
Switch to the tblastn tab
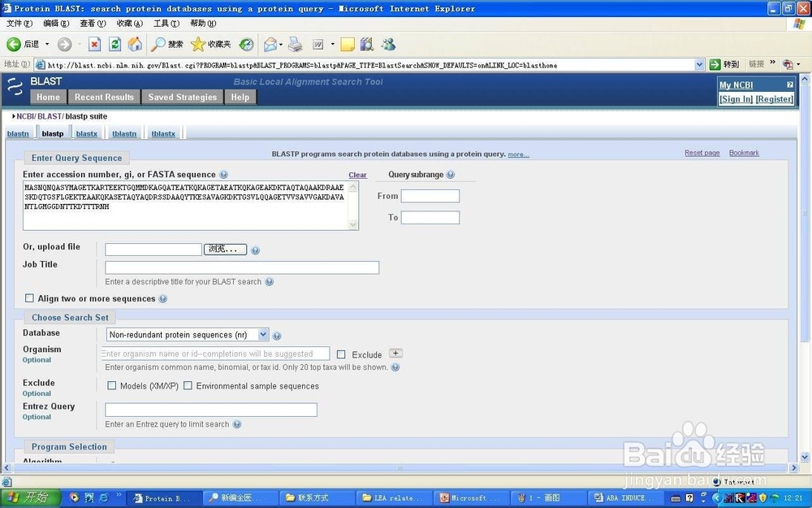tap(124, 134)
